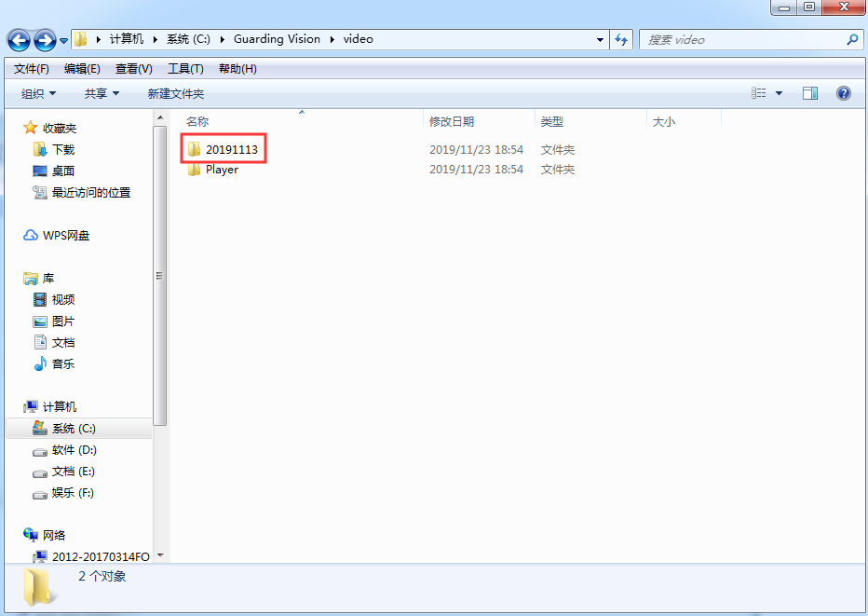
Task: Open the 编辑(E) menu
Action: coord(82,69)
